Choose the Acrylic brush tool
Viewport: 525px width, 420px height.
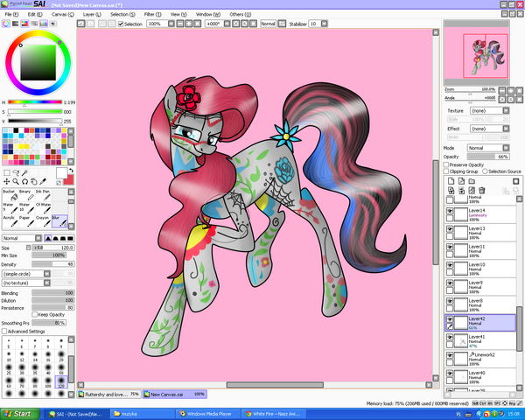tap(10, 221)
